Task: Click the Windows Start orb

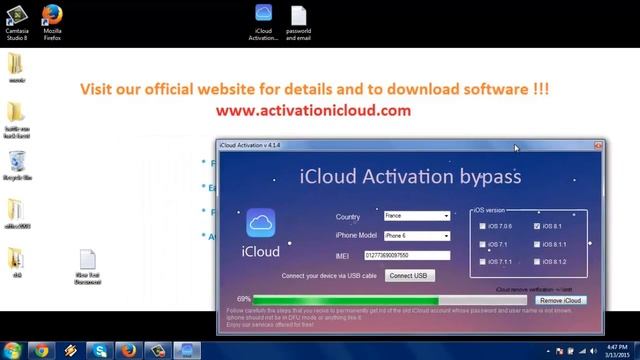Action: click(12, 351)
